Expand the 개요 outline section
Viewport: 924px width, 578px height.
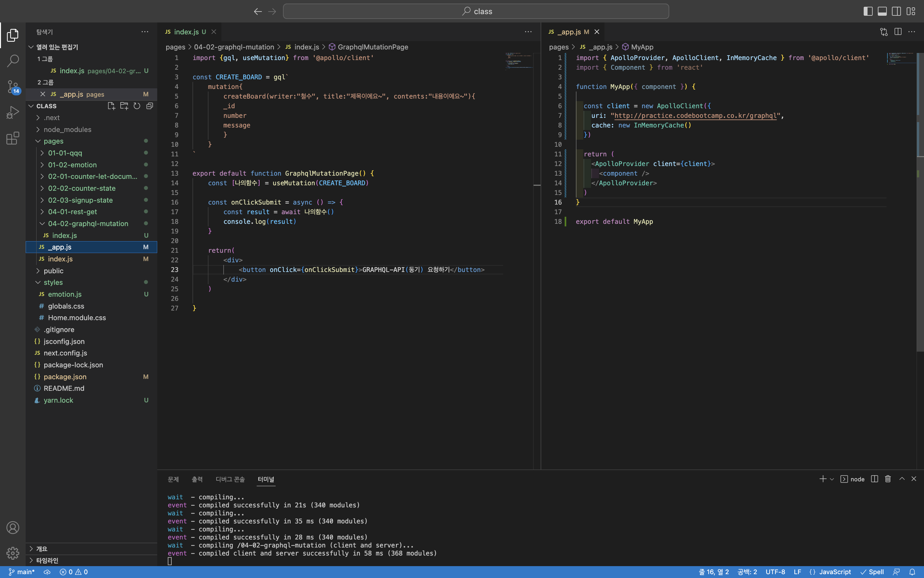(x=91, y=549)
